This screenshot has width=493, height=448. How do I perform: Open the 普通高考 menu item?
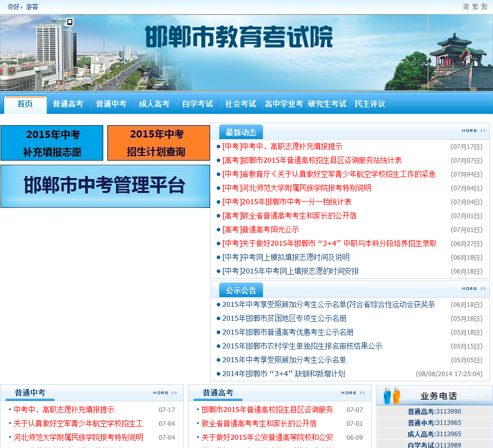(x=68, y=104)
